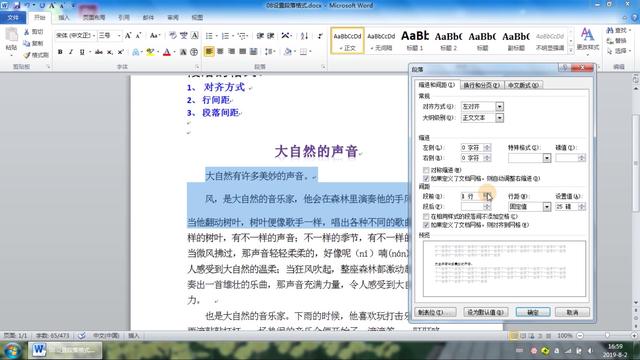The image size is (640, 360).
Task: Click the Numbering list icon
Action: [225, 36]
